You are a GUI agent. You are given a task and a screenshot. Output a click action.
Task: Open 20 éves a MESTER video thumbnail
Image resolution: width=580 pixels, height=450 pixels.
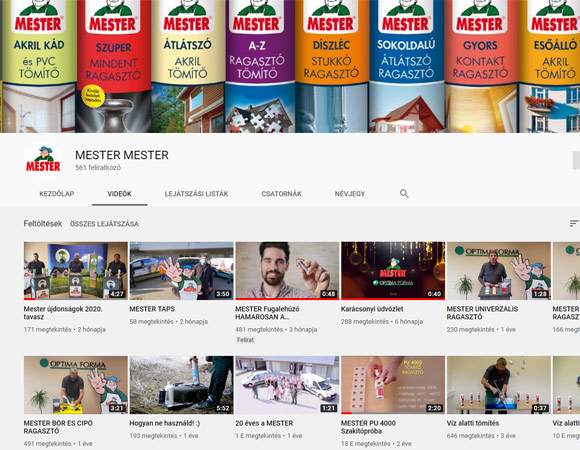[x=287, y=385]
